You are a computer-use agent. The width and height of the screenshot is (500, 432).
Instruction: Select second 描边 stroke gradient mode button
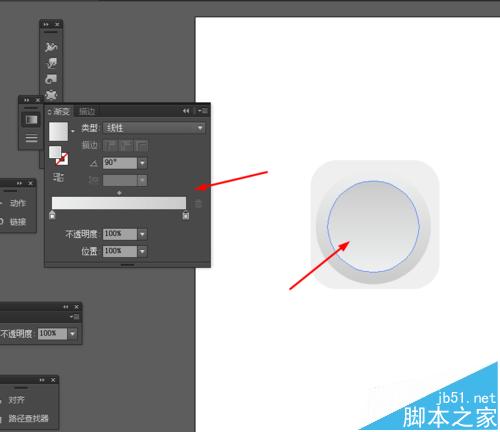pyautogui.click(x=126, y=145)
